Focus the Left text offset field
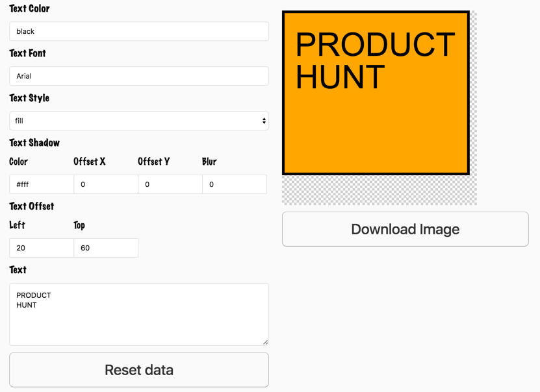The height and width of the screenshot is (392, 540). 42,248
